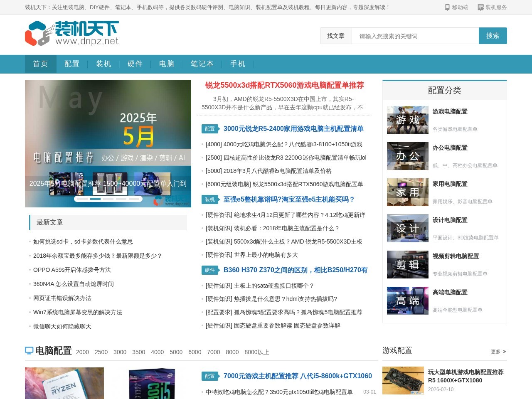Open the 锐龙5500x3d搭配RTX5060 headline article

[x=284, y=86]
